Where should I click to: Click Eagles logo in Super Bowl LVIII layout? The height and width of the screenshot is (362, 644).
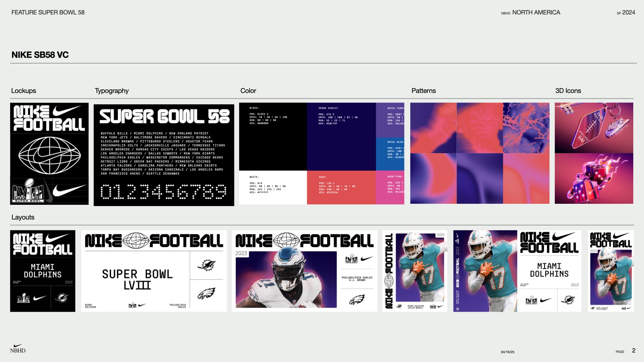(206, 294)
